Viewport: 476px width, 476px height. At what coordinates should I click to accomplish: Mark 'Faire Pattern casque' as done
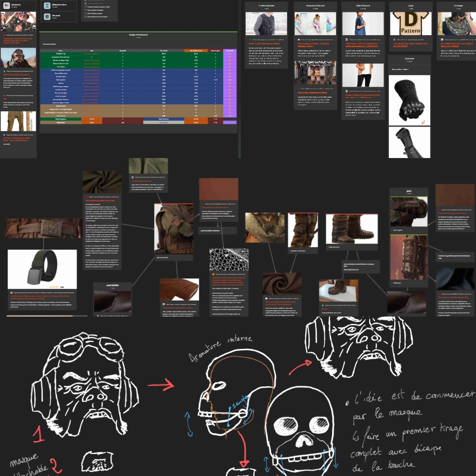(x=85, y=14)
